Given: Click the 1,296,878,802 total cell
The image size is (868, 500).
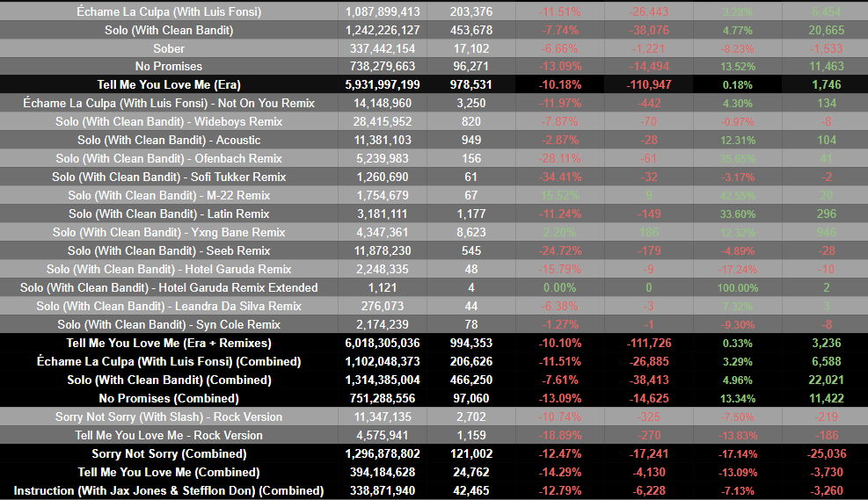Looking at the screenshot, I should [x=383, y=453].
